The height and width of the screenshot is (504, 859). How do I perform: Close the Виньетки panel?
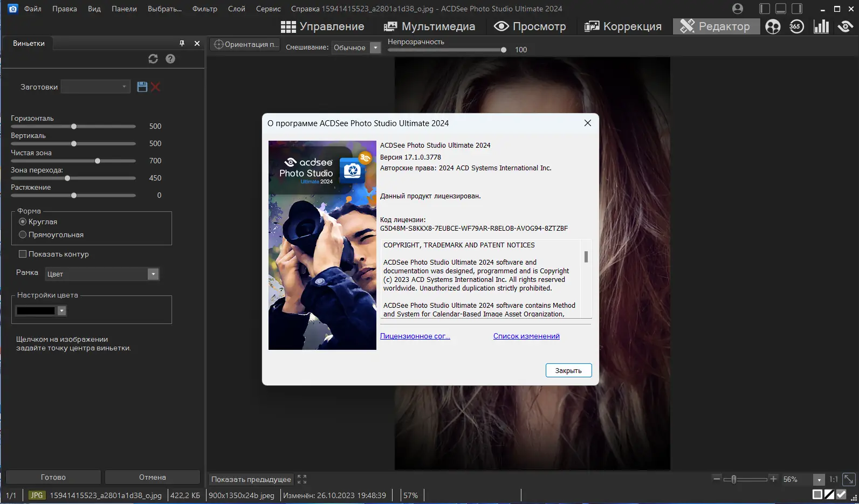click(x=197, y=43)
